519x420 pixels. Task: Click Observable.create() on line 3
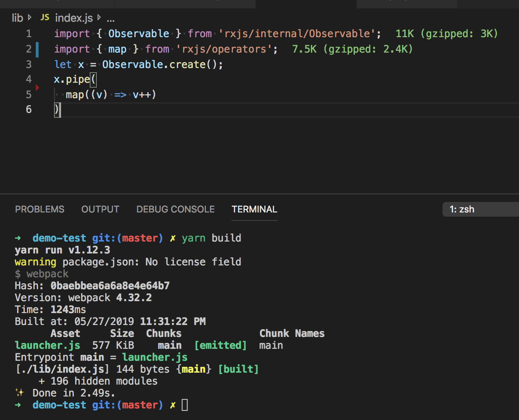pos(160,65)
